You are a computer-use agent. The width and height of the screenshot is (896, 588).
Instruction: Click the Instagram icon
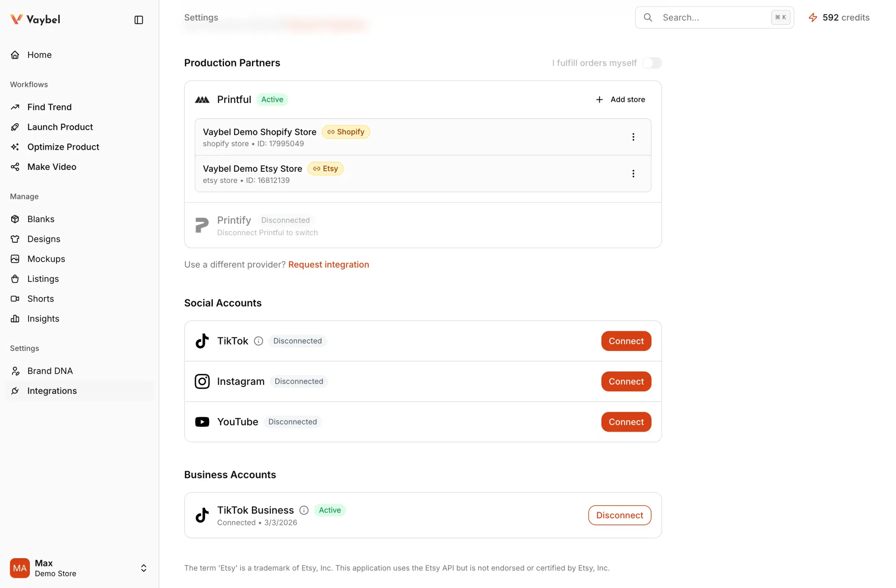coord(202,381)
